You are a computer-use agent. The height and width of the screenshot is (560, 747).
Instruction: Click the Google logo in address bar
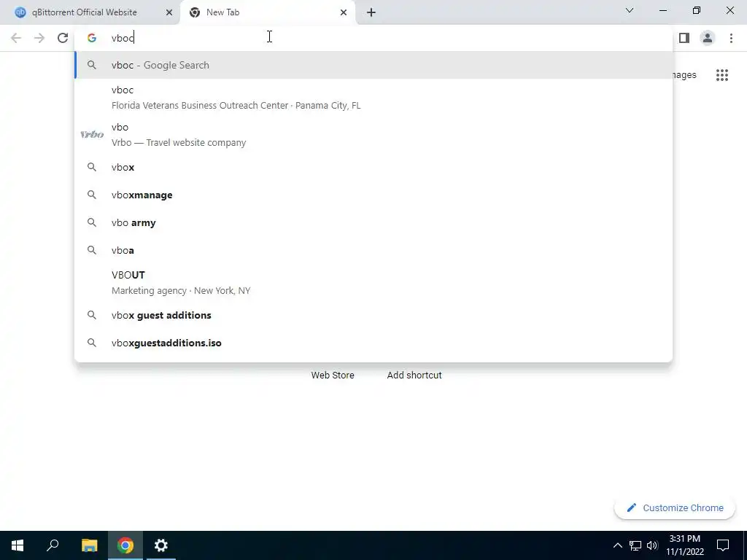click(92, 38)
